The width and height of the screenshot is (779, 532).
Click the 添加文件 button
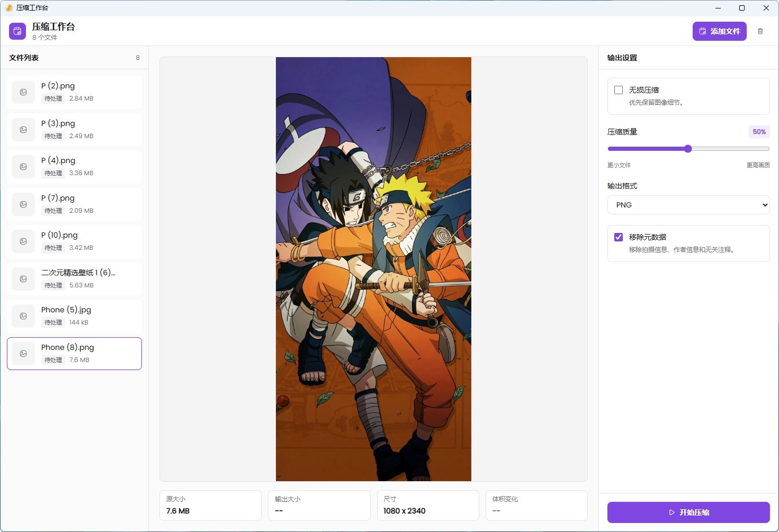[x=720, y=31]
